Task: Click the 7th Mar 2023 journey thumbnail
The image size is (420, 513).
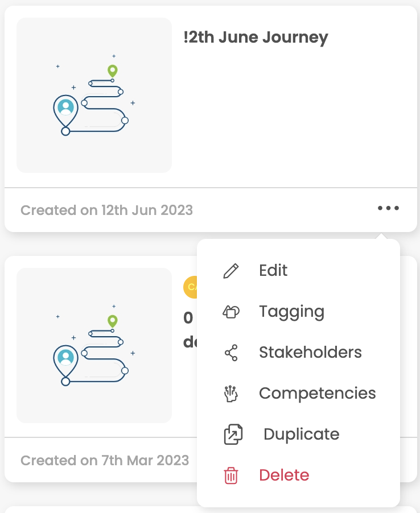Action: pos(94,345)
